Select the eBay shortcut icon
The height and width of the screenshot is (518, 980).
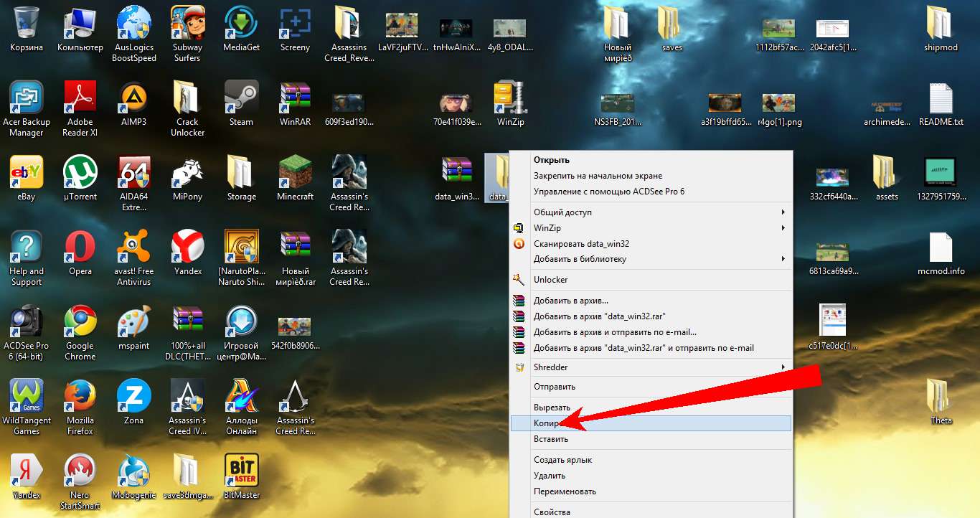(x=27, y=172)
